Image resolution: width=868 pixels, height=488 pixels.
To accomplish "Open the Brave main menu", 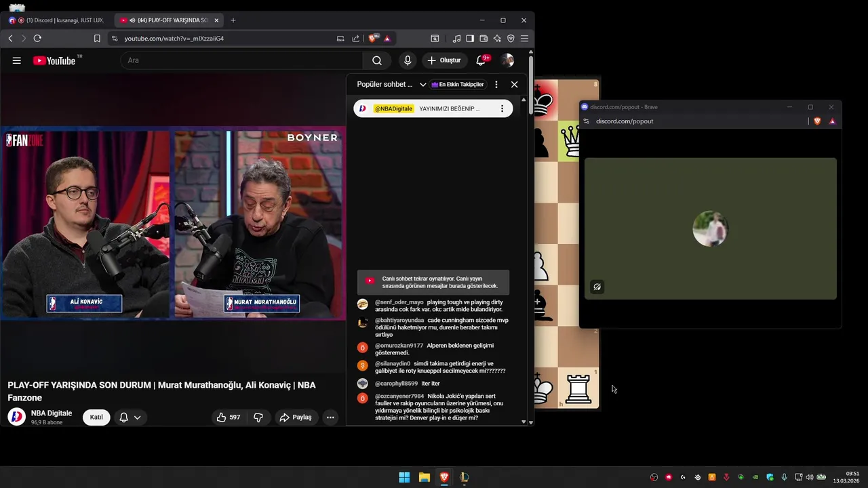I will click(x=524, y=39).
